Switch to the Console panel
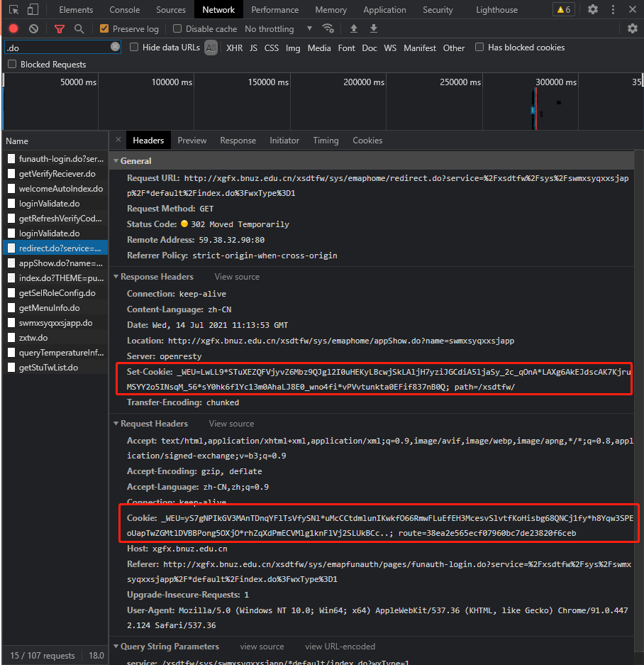This screenshot has width=644, height=665. point(124,9)
